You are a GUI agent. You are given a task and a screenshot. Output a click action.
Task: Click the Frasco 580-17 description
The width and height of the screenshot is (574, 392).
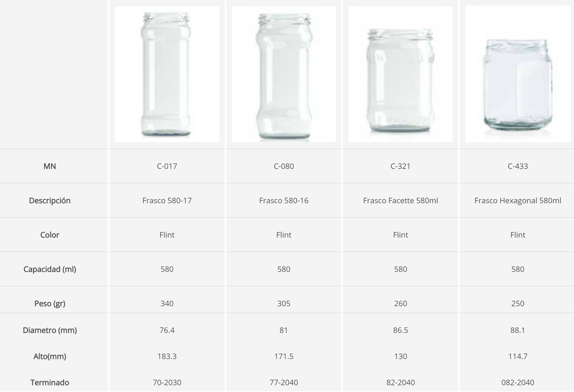167,200
